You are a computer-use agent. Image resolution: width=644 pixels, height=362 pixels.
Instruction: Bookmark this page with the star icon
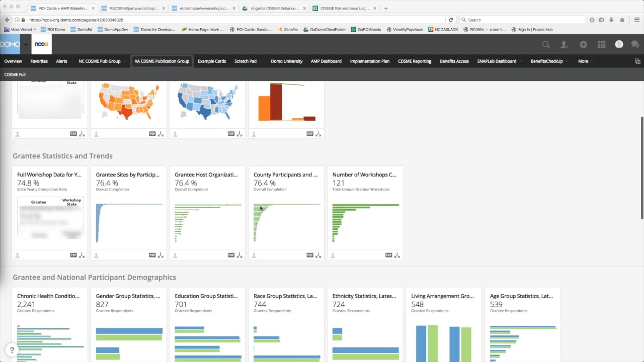pos(592,20)
